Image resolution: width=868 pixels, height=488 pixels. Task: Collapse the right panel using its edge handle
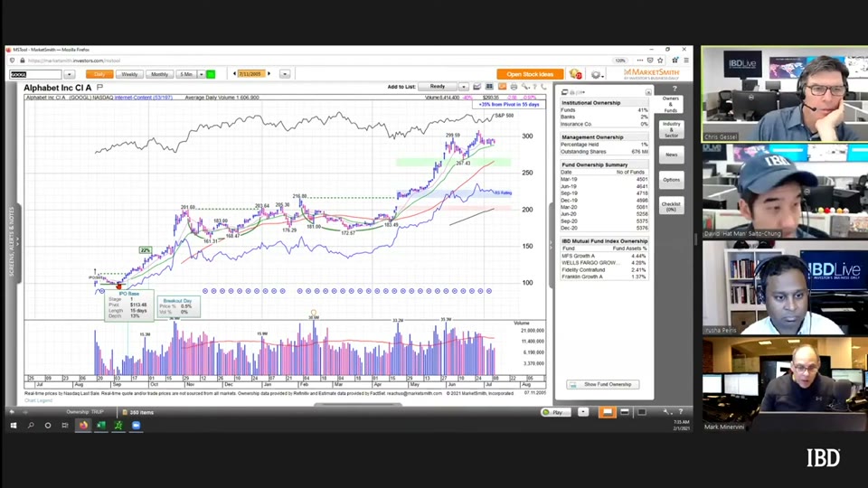(x=551, y=246)
